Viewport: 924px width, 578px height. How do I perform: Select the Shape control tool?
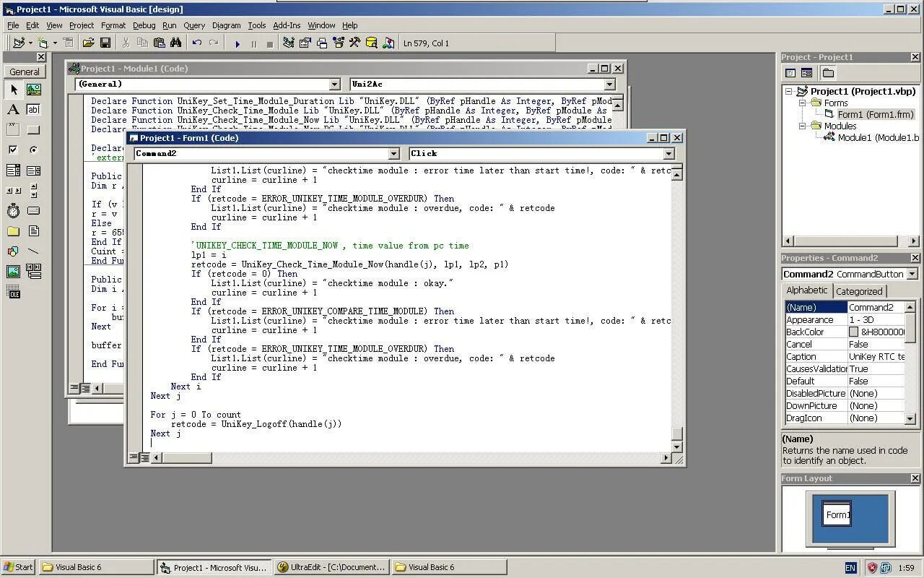point(13,251)
